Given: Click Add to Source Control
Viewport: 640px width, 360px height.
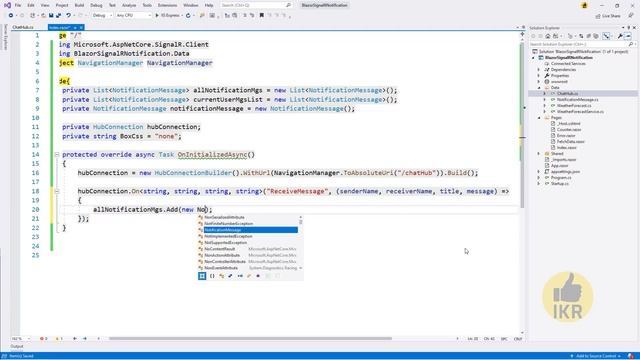Looking at the screenshot, I should click(x=596, y=356).
